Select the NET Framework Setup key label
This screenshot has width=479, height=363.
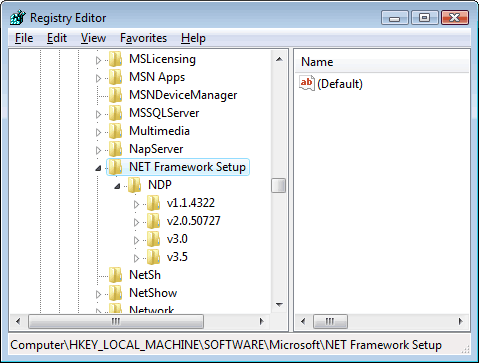[187, 167]
